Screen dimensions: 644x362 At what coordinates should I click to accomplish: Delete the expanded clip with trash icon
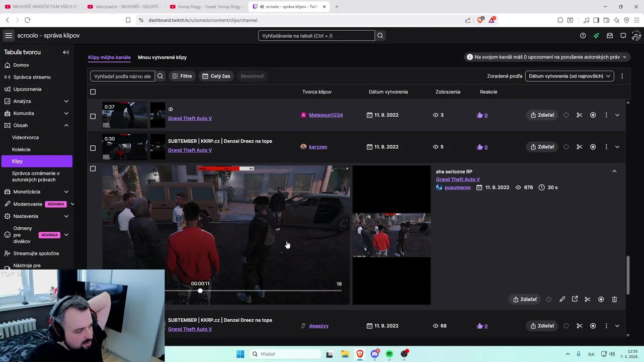[x=614, y=299]
